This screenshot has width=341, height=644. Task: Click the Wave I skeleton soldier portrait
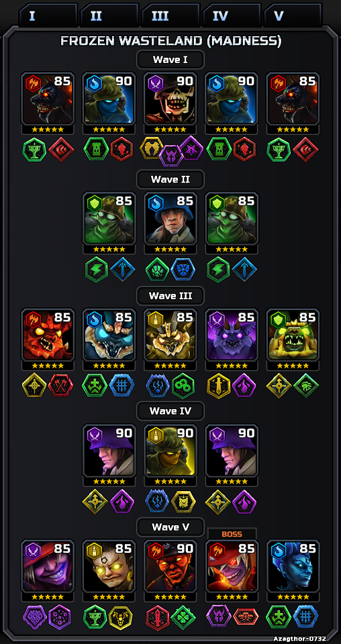tap(170, 99)
